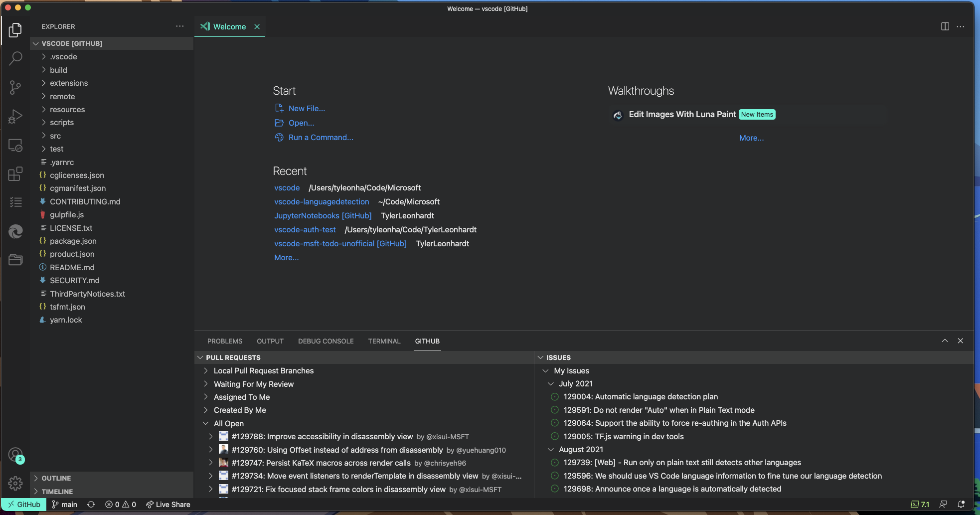Switch to the Debug Console tab
This screenshot has width=980, height=515.
click(326, 341)
